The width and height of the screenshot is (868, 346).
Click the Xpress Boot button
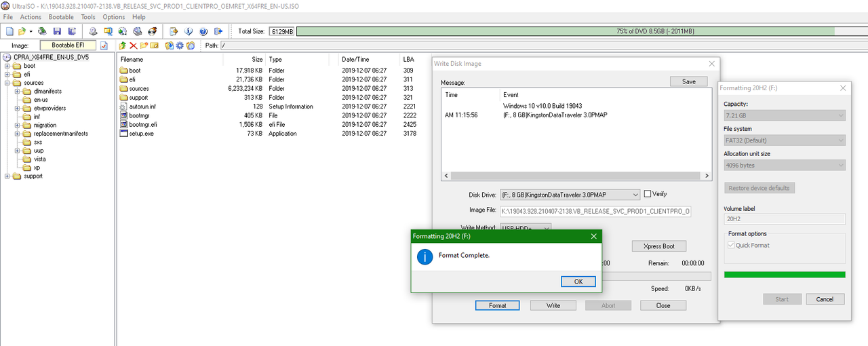pos(659,246)
